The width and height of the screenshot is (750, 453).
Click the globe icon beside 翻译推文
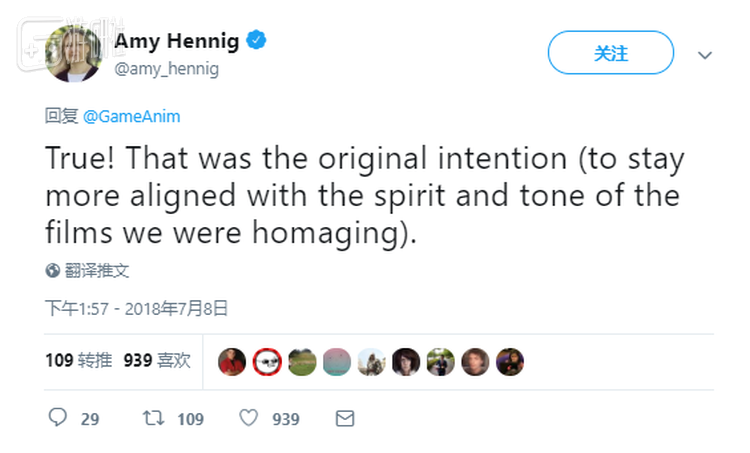click(52, 270)
